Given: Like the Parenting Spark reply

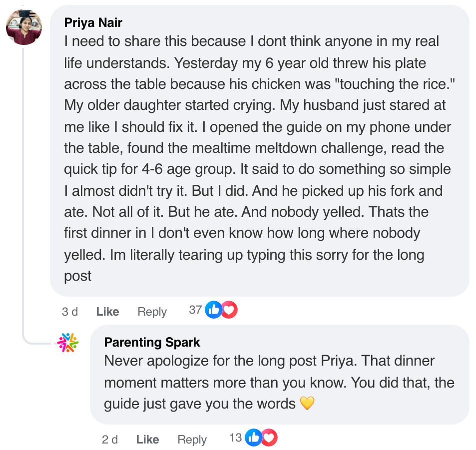Looking at the screenshot, I should point(147,440).
